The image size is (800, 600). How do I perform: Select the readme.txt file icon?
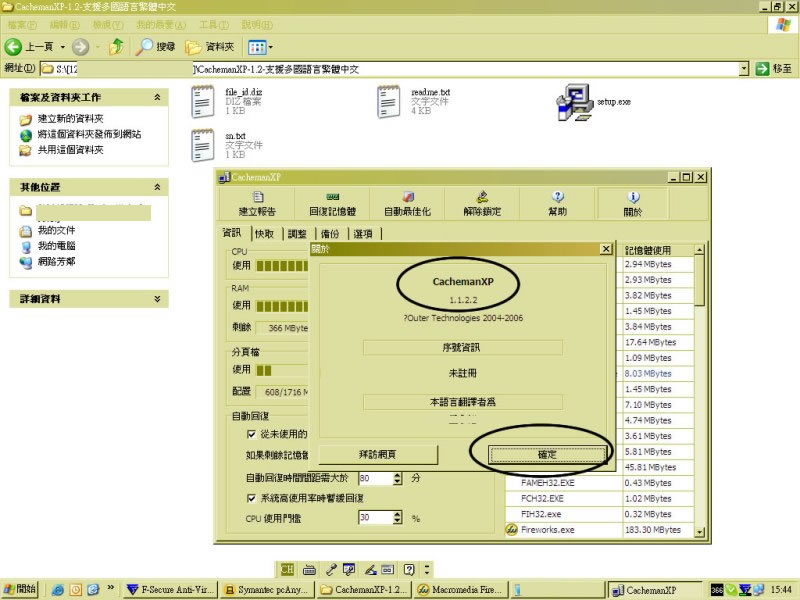point(388,102)
